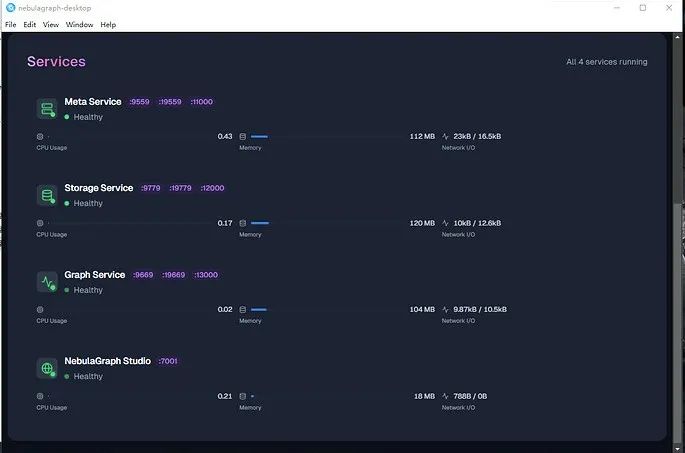Click the NebulaGraph Studio globe icon
The image size is (685, 453).
point(47,368)
